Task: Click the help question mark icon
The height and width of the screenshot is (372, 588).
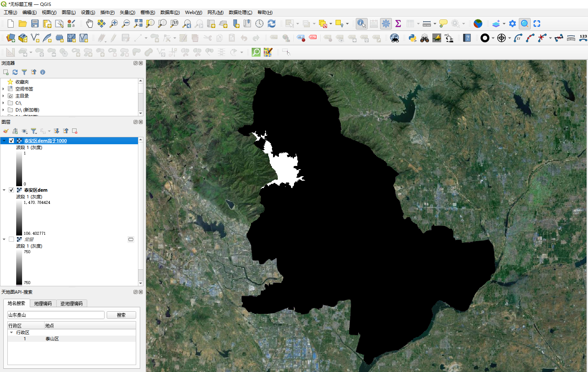Action: (x=467, y=38)
